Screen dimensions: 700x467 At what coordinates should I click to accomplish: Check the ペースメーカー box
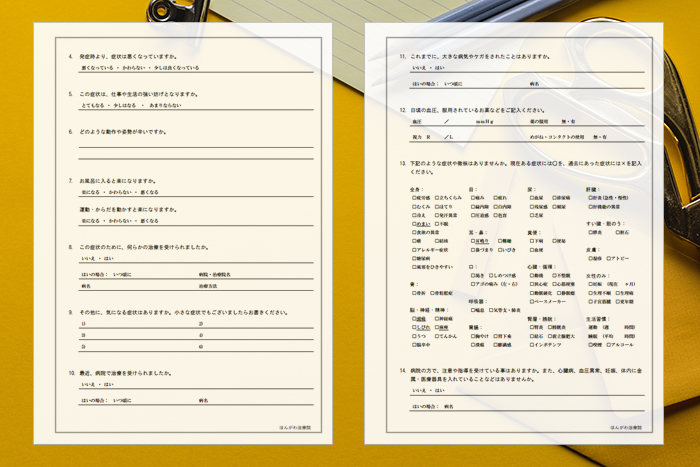[532, 300]
